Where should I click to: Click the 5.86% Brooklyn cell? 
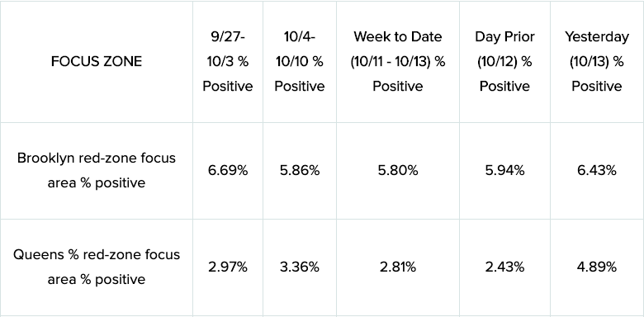pos(300,170)
